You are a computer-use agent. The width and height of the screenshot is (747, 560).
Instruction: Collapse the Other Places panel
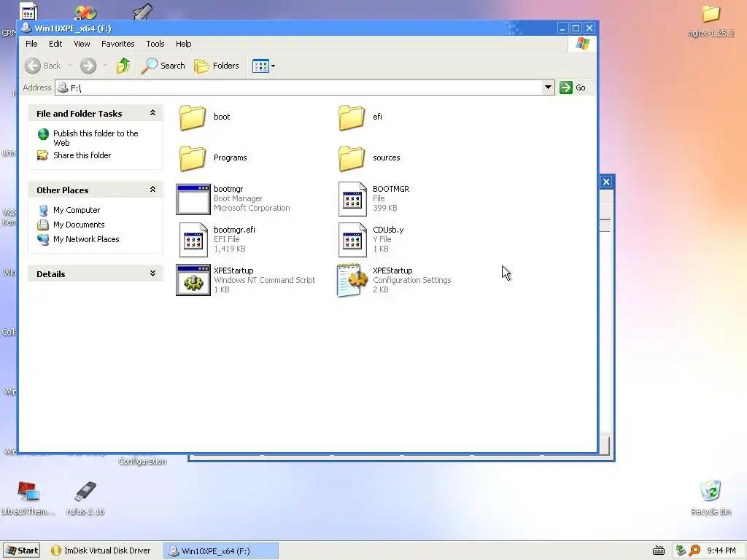[x=152, y=190]
